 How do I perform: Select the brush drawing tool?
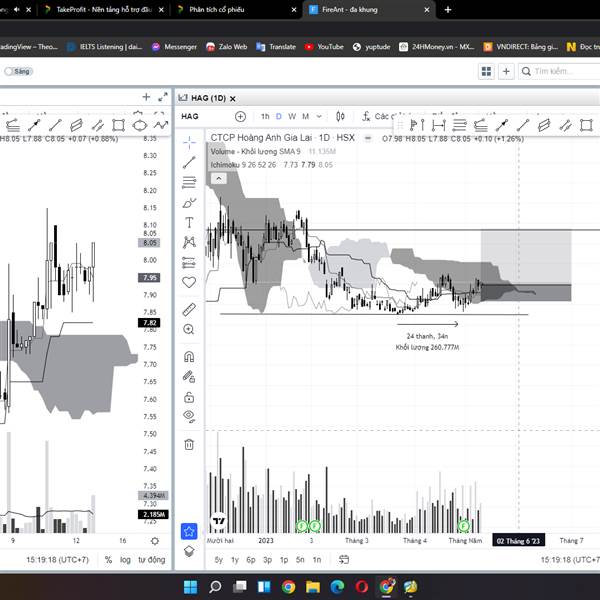189,203
